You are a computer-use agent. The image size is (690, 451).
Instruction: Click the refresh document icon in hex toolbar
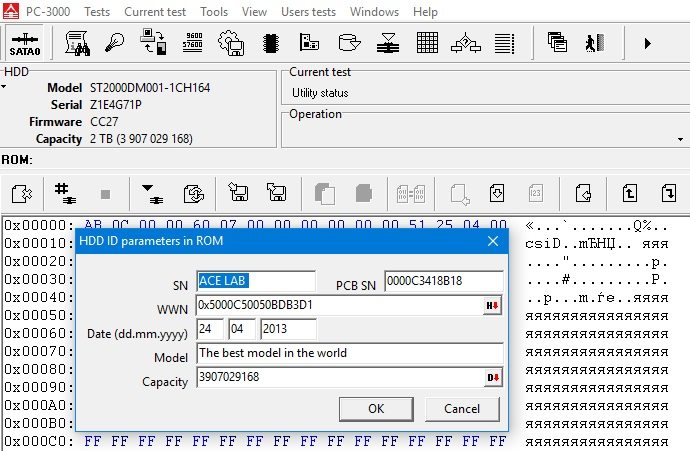coord(194,194)
